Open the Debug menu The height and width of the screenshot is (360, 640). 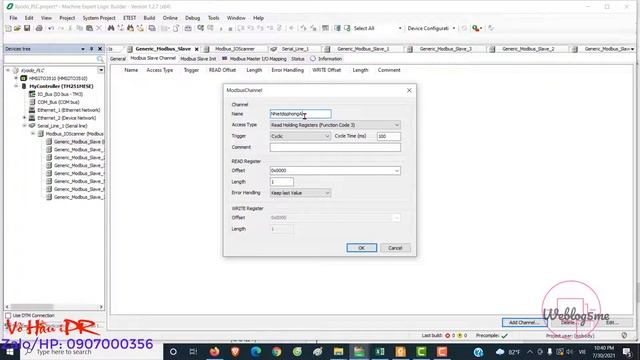pyautogui.click(x=193, y=18)
